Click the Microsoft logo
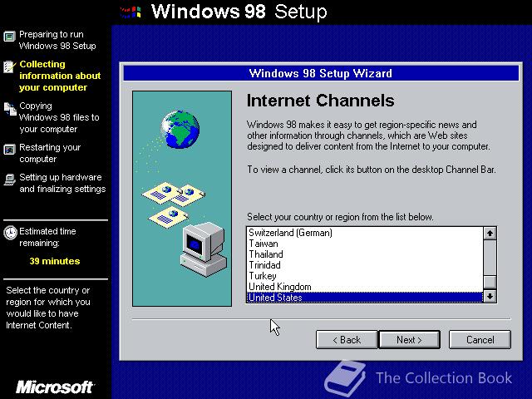The image size is (532, 399). click(55, 387)
